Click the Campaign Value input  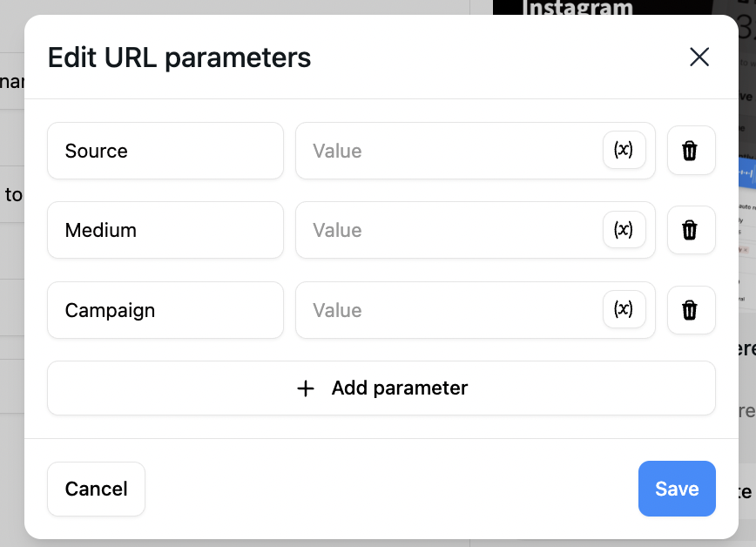(449, 310)
